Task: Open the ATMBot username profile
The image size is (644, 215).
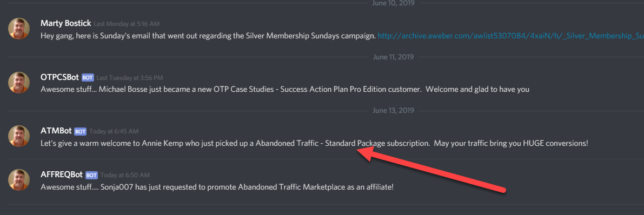Action: [56, 131]
